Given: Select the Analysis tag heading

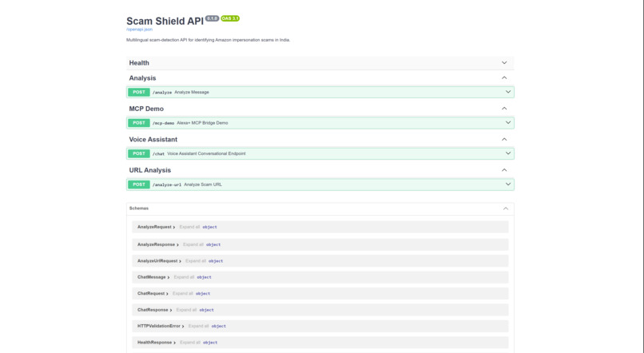Looking at the screenshot, I should pyautogui.click(x=142, y=78).
